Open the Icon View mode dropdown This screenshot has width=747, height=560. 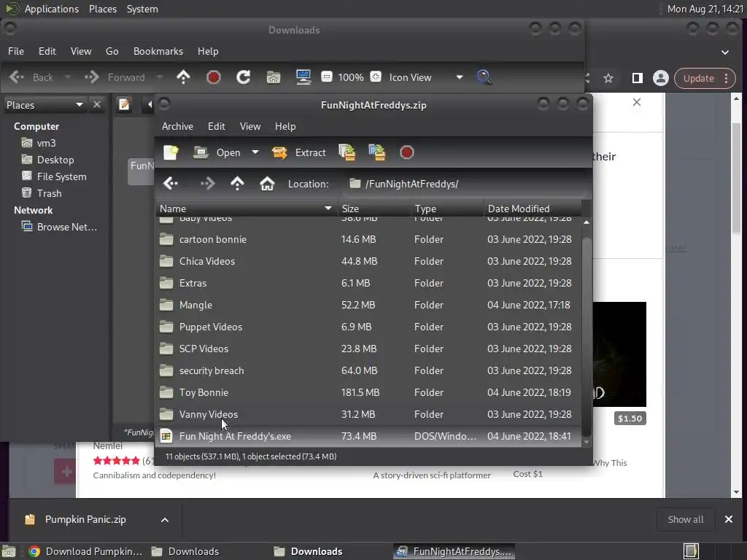tap(426, 77)
